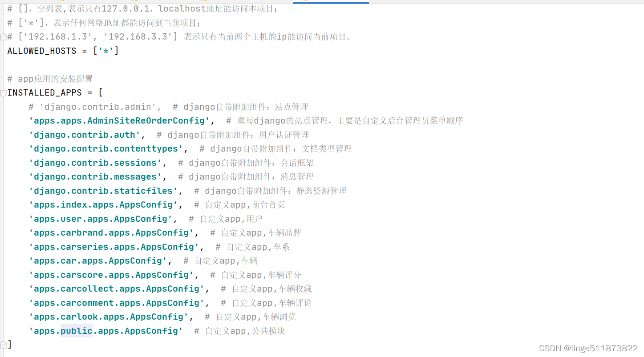Image resolution: width=644 pixels, height=357 pixels.
Task: Click the comment '# 自定义app,车辆评论'
Action: [267, 303]
